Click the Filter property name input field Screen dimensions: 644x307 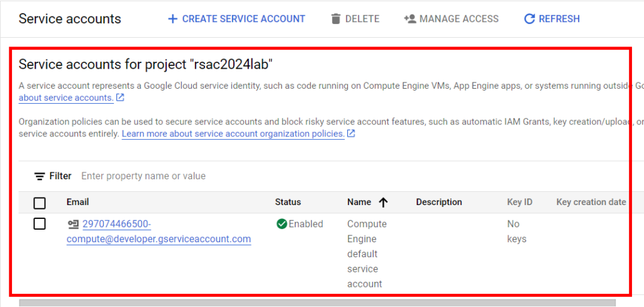pyautogui.click(x=287, y=176)
